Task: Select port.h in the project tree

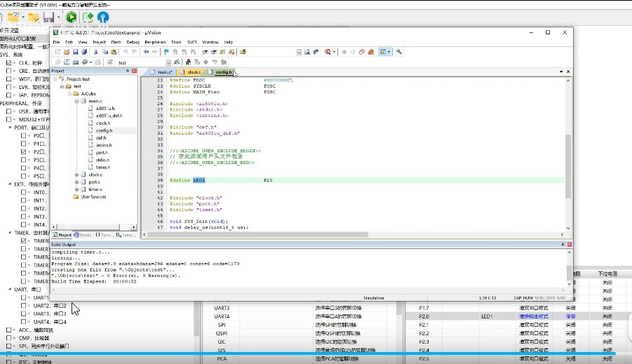Action: point(102,152)
